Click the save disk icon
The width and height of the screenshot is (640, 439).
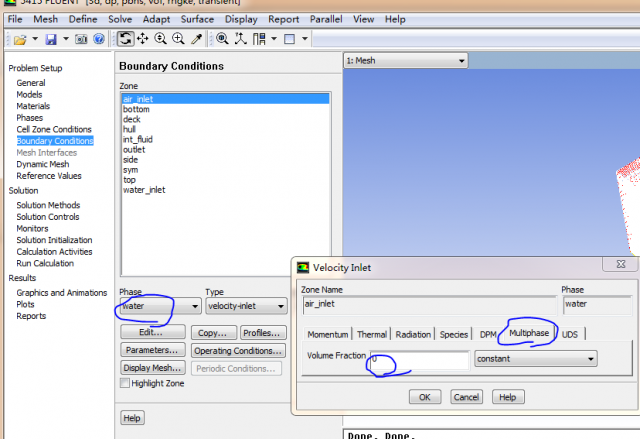50,39
